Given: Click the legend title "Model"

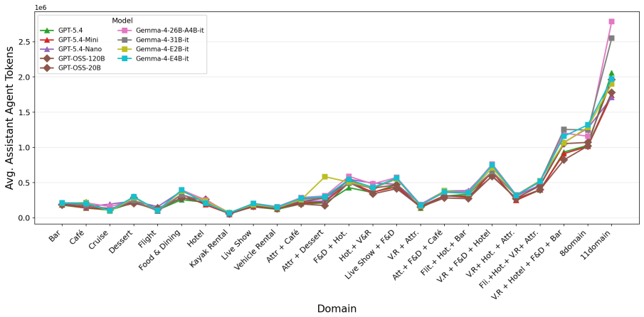Looking at the screenshot, I should (x=122, y=21).
